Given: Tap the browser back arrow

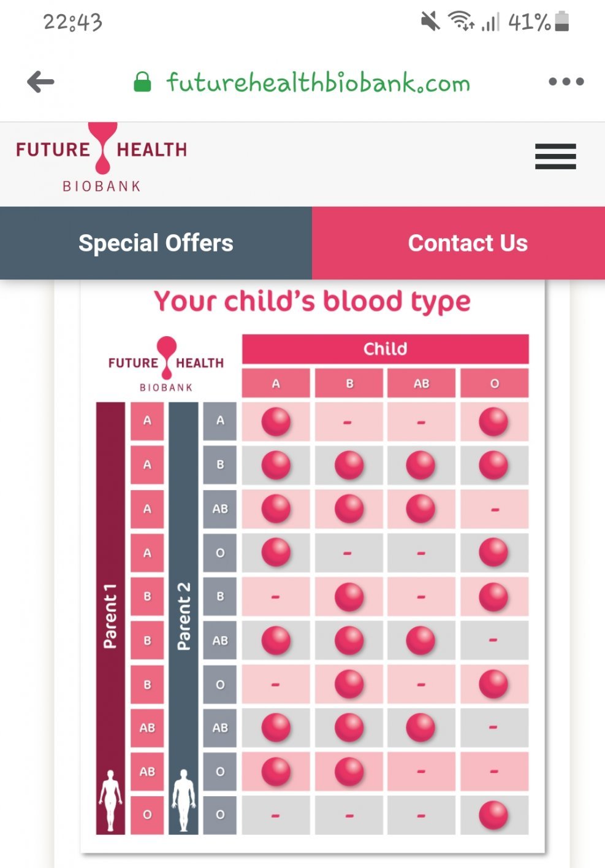Looking at the screenshot, I should tap(41, 82).
